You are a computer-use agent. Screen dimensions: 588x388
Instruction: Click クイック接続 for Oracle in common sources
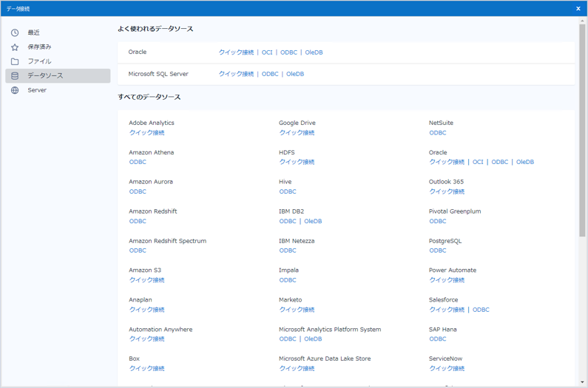pos(236,52)
